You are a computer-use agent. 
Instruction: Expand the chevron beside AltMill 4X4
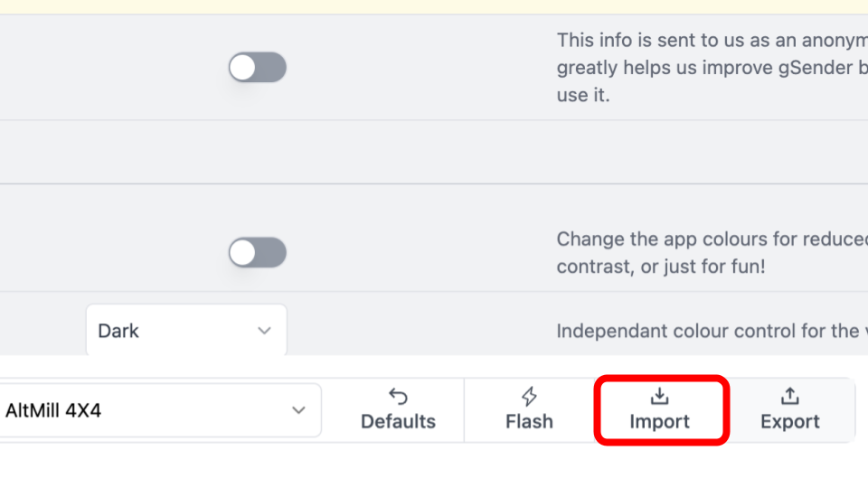point(298,410)
